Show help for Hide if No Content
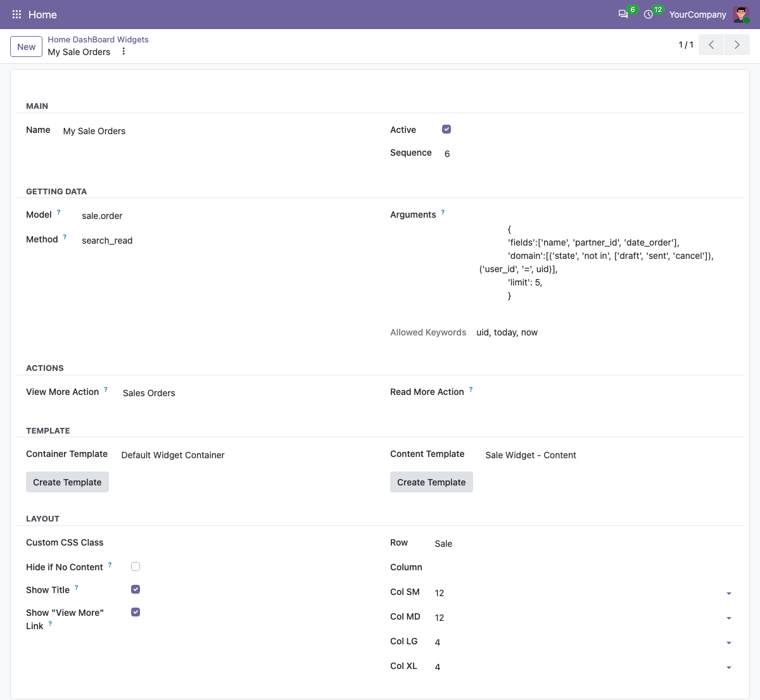 [110, 565]
